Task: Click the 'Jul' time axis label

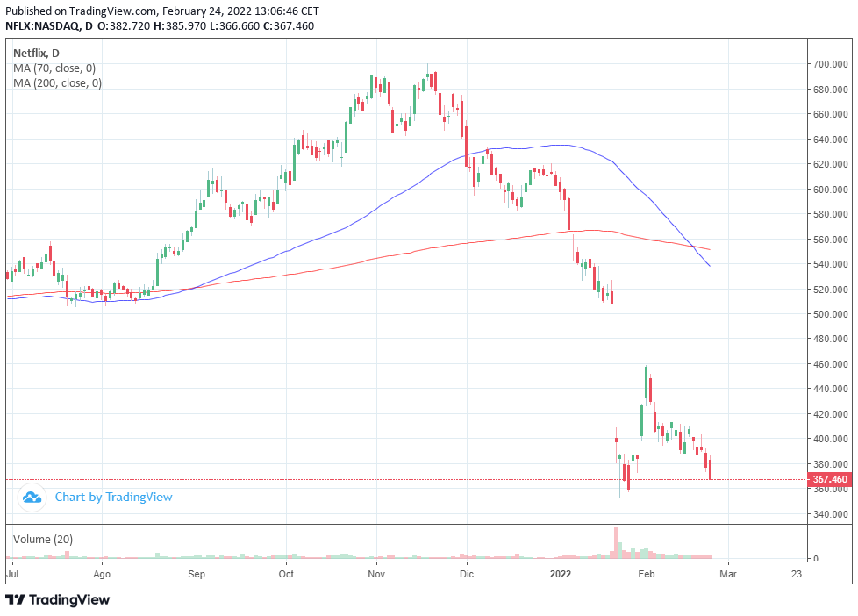Action: click(x=12, y=574)
